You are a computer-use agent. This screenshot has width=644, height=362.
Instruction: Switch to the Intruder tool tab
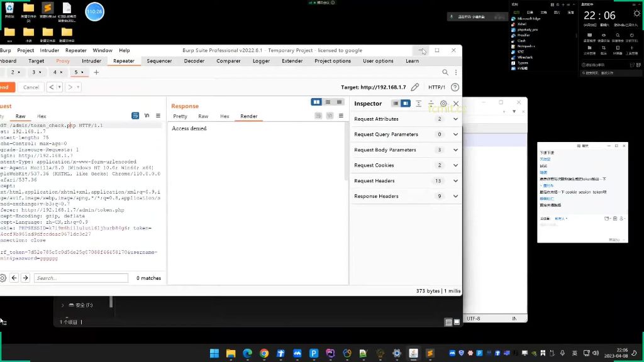coord(92,61)
